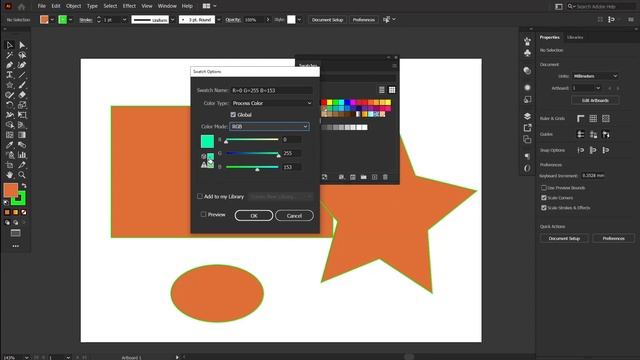Switch Swatches panel to list view
The image size is (640, 360).
pos(382,90)
